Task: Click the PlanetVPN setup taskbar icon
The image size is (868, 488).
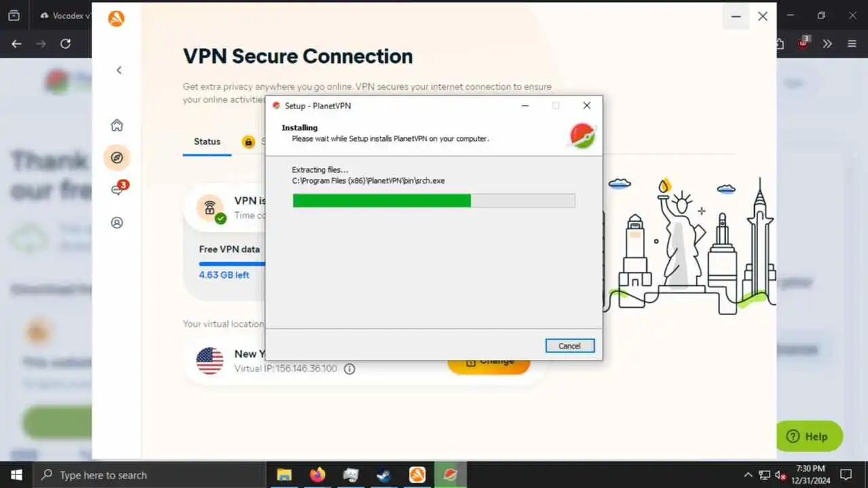Action: 450,474
